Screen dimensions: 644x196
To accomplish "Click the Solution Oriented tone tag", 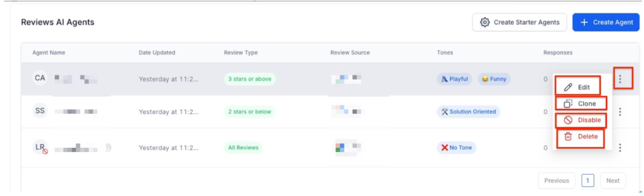I will click(x=468, y=112).
